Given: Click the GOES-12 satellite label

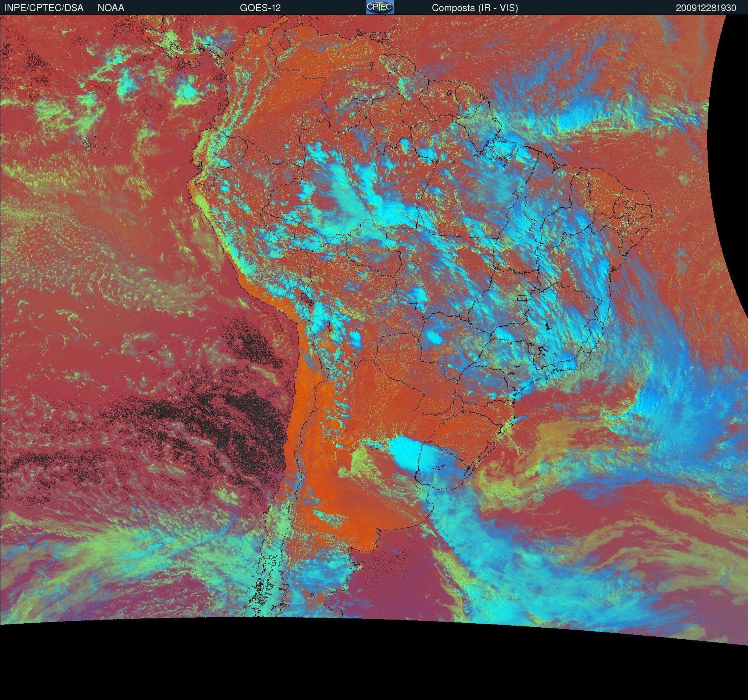Looking at the screenshot, I should [260, 8].
